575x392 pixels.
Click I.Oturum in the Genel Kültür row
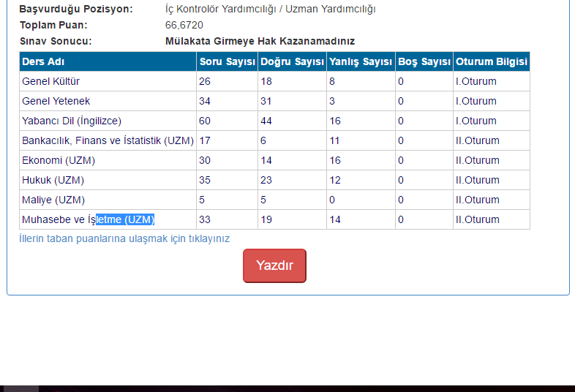point(476,81)
